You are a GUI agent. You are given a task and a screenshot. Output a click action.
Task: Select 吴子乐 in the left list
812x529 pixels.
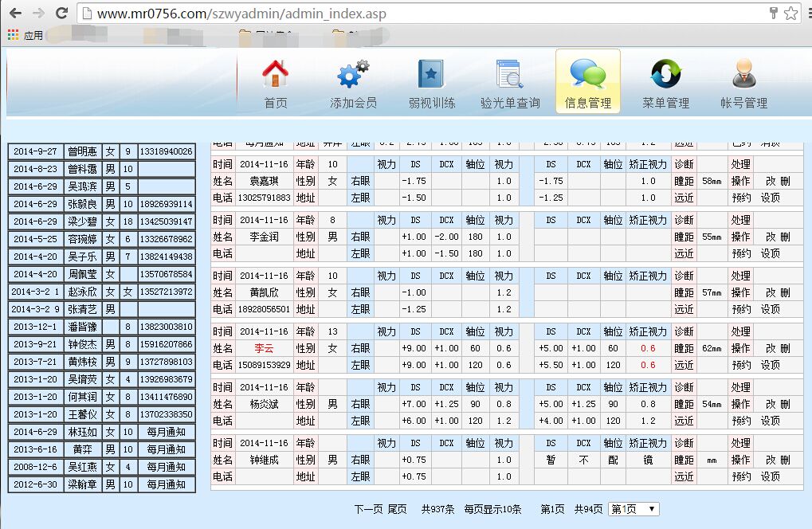[x=82, y=257]
